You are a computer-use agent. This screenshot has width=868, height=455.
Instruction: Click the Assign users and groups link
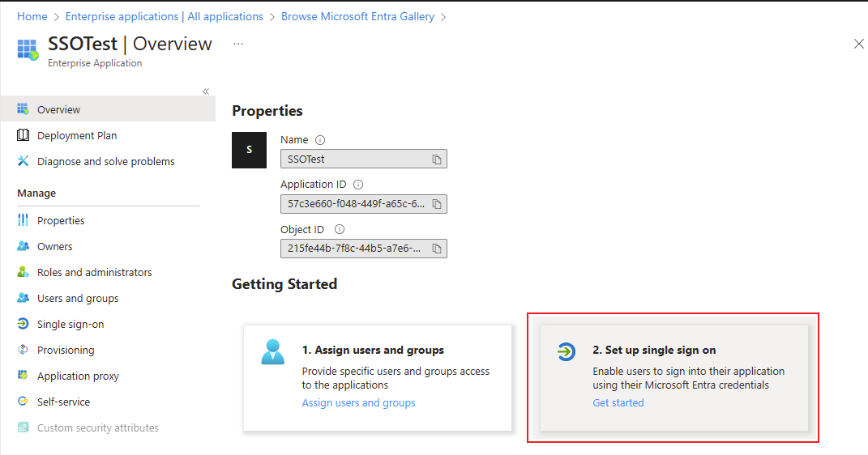[x=358, y=403]
